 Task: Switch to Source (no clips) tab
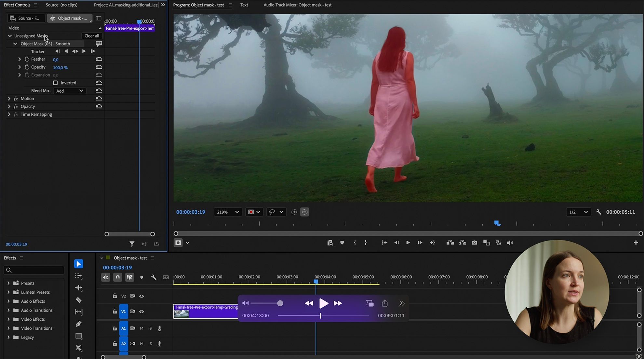tap(61, 5)
